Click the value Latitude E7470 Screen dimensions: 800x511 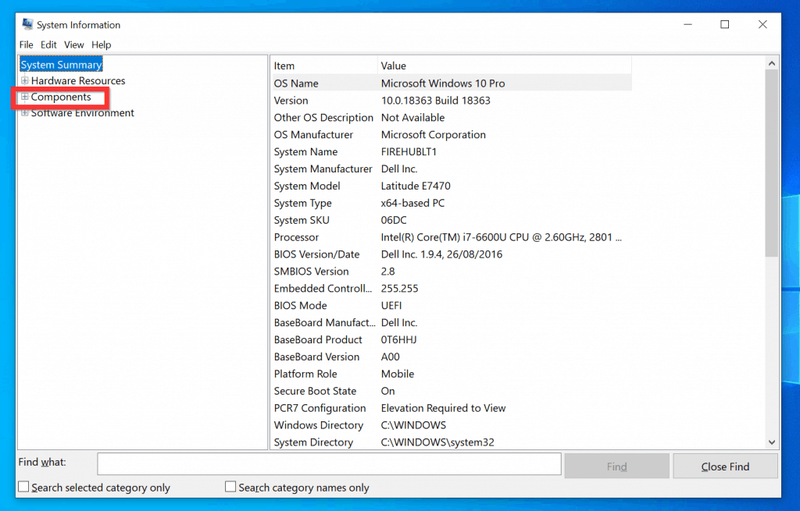click(416, 186)
